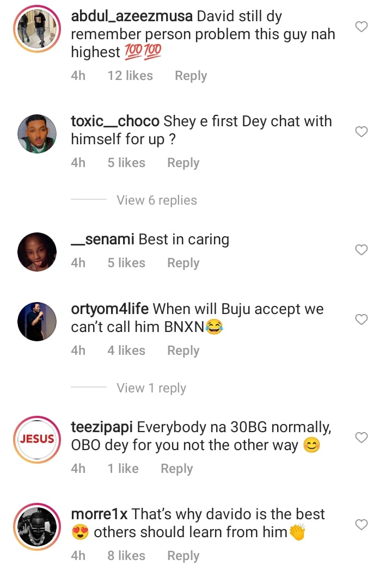Image resolution: width=392 pixels, height=578 pixels.
Task: Reply to morre1x's comment
Action: point(183,556)
